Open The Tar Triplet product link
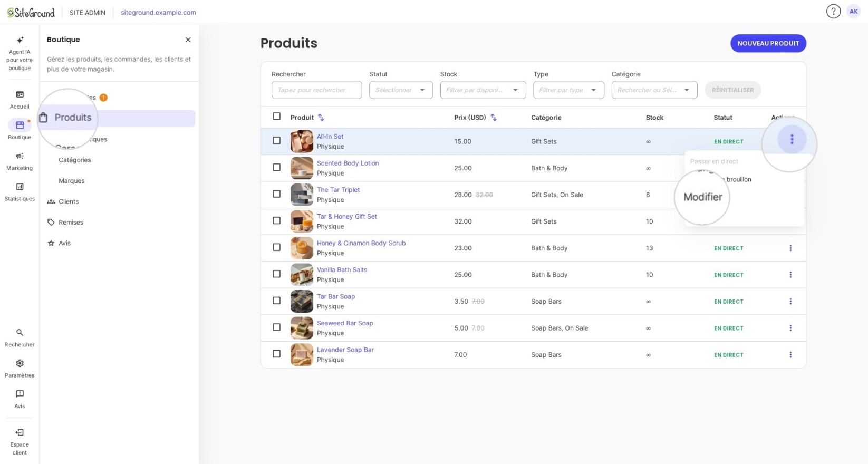This screenshot has width=868, height=464. [338, 190]
